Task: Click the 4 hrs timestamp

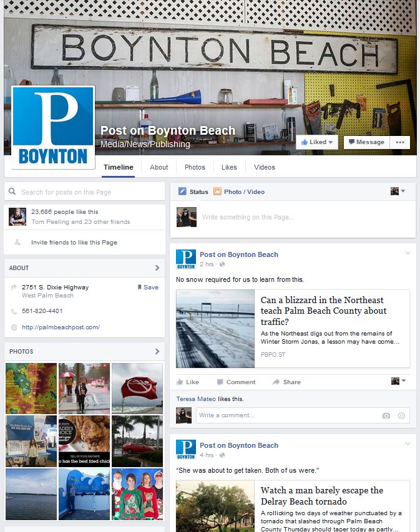Action: [x=207, y=455]
